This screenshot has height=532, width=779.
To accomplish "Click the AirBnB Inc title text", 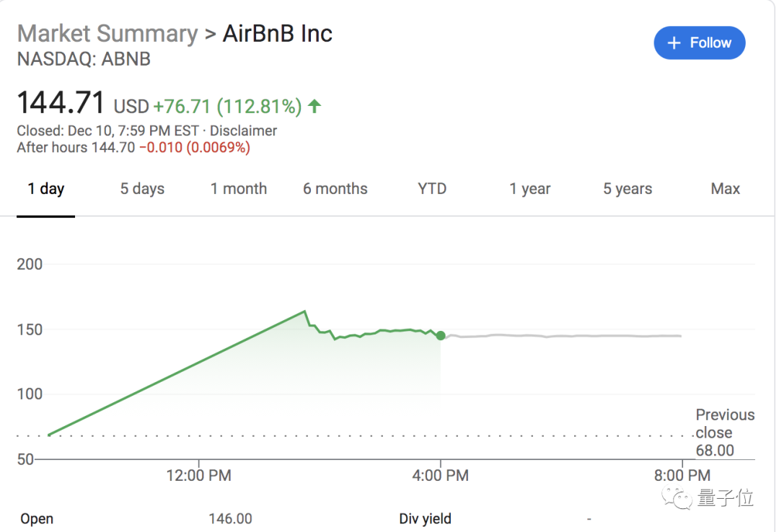I will (x=278, y=34).
